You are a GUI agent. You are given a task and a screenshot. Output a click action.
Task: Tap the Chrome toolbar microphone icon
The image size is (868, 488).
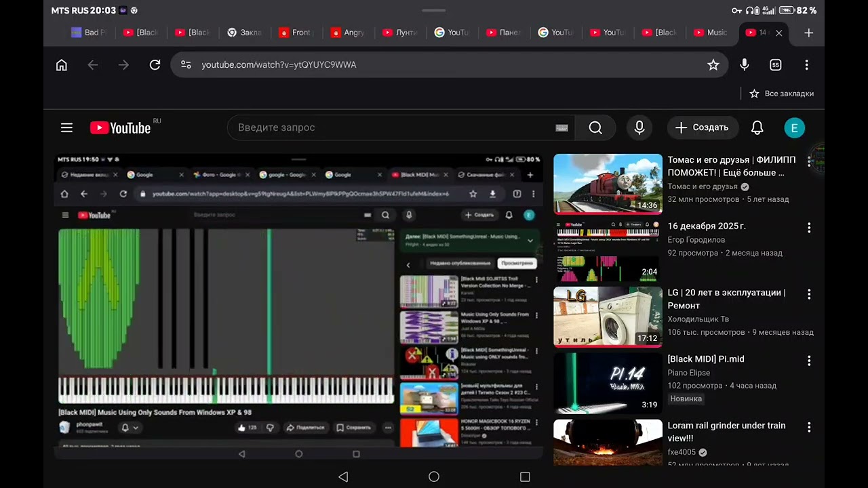point(745,64)
